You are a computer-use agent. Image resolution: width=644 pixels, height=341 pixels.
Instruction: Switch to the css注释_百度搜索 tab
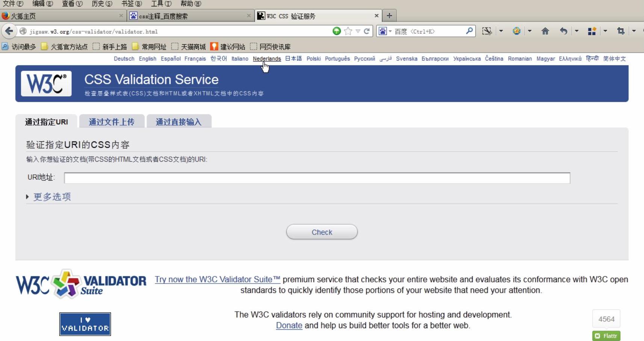[x=190, y=16]
